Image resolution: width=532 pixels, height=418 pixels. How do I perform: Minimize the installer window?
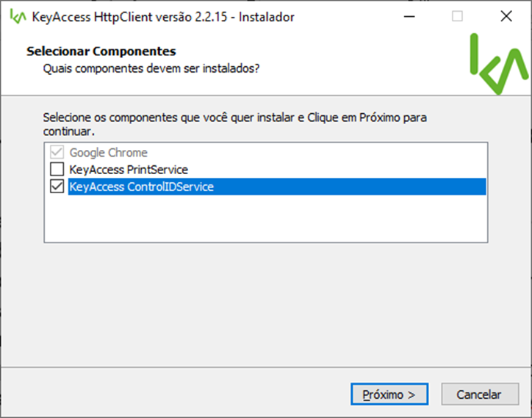click(x=409, y=16)
